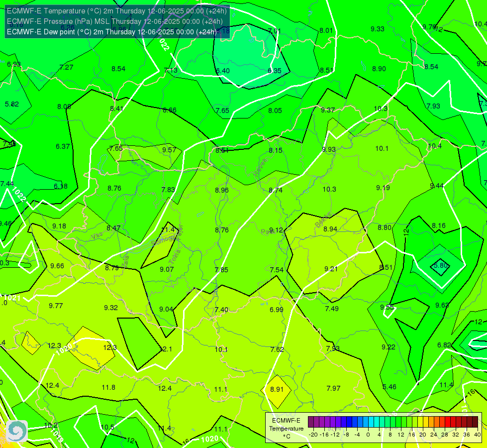Viewport: 487px width, 448px height.
Task: Click the 8.16 dew point value
Action: coord(439,225)
